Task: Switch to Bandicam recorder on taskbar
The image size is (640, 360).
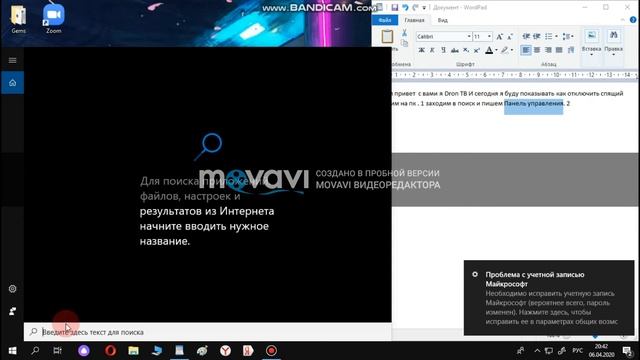Action: (271, 351)
